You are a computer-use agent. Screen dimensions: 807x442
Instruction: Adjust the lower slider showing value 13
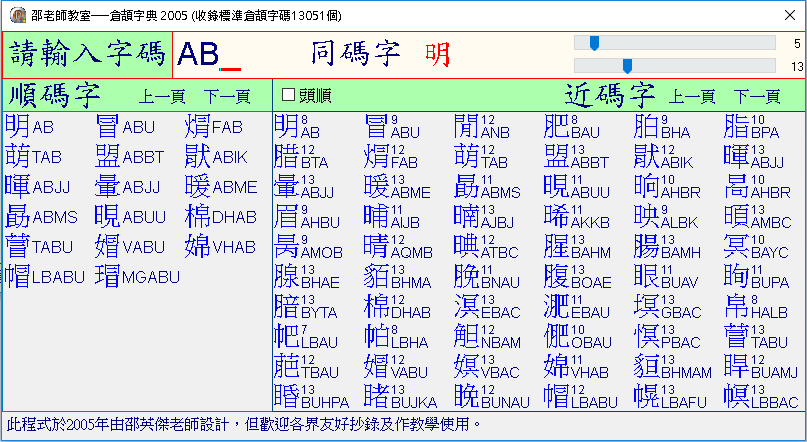click(x=675, y=66)
